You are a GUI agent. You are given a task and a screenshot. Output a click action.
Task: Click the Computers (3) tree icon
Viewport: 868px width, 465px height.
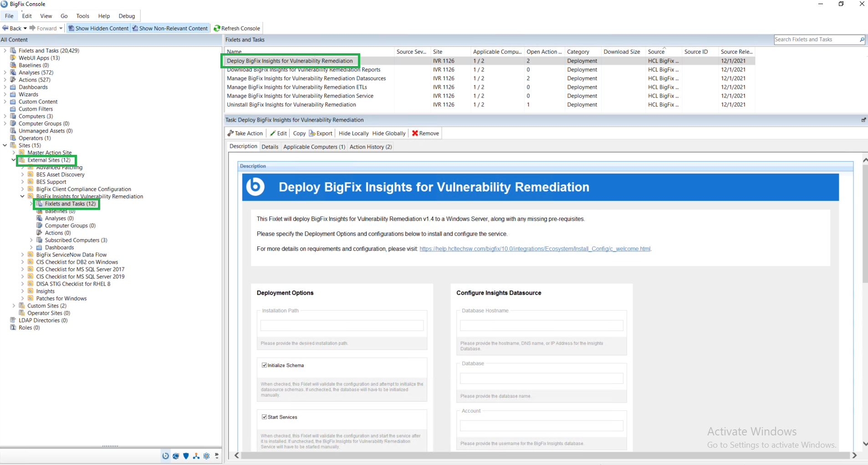[x=13, y=116]
